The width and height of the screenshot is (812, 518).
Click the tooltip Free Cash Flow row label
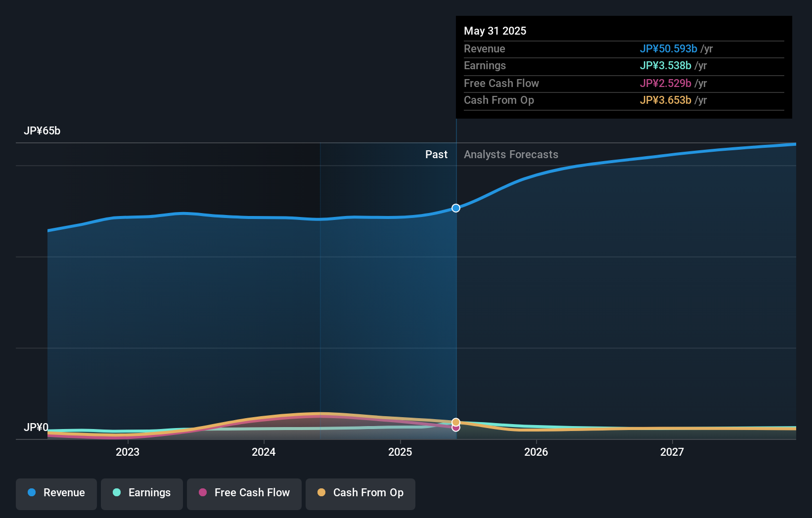pyautogui.click(x=501, y=84)
